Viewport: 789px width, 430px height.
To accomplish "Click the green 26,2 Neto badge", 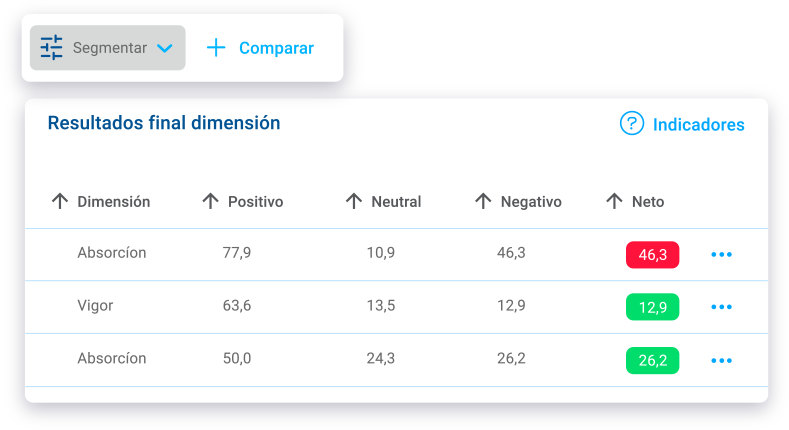I will tap(653, 360).
